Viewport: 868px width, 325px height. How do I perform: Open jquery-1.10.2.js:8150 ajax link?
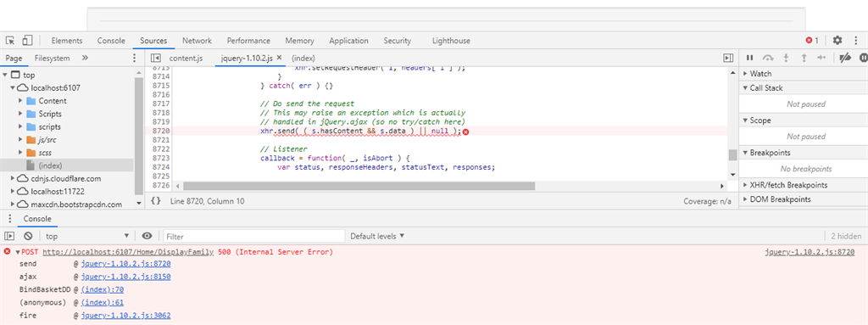tap(125, 277)
